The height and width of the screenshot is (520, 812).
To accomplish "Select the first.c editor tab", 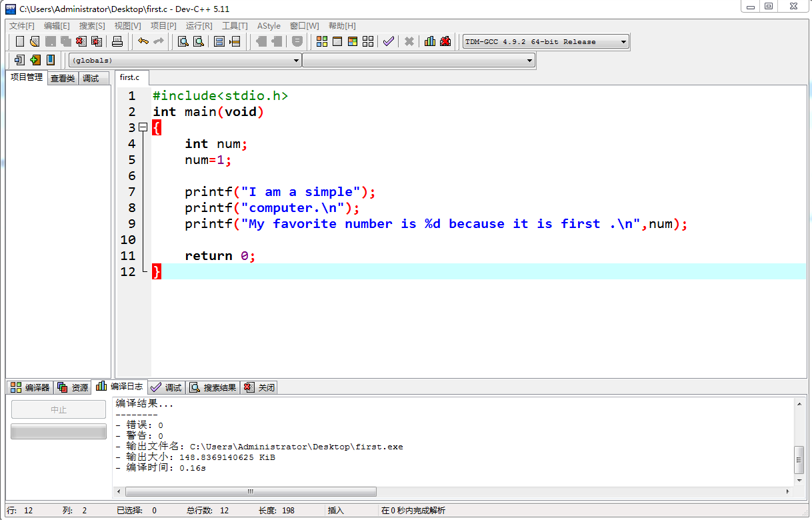I will pyautogui.click(x=131, y=77).
